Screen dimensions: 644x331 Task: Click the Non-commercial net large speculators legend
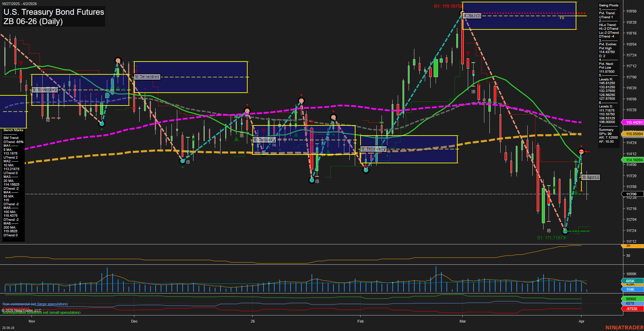[x=35, y=304]
